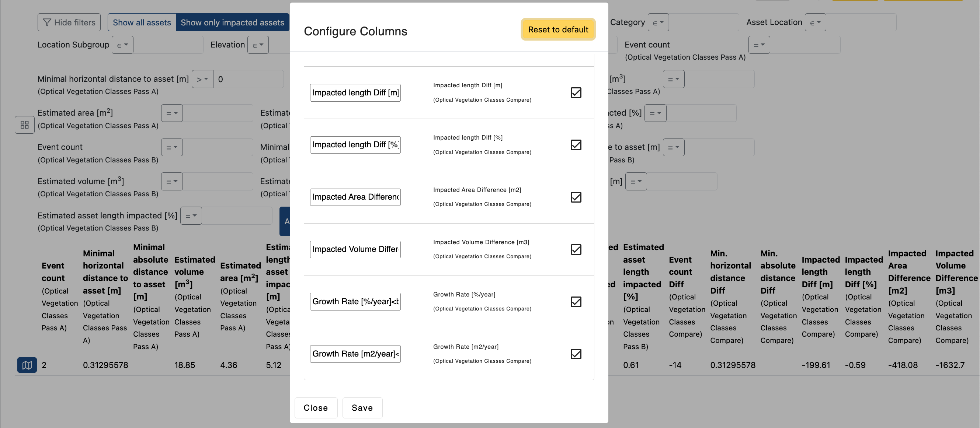Open Estimated asset length impacted operator dropdown
Viewport: 980px width, 428px height.
point(191,216)
